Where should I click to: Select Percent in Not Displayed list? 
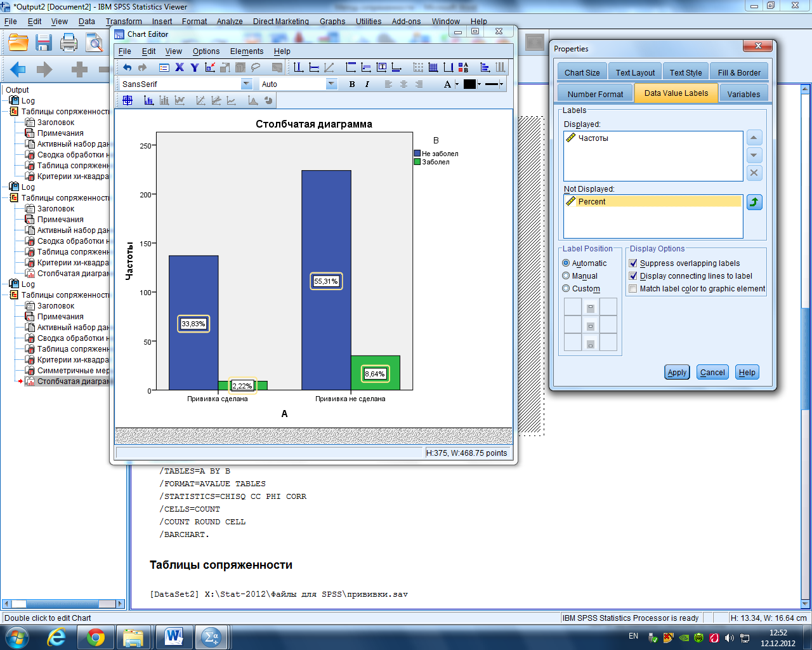tap(653, 201)
